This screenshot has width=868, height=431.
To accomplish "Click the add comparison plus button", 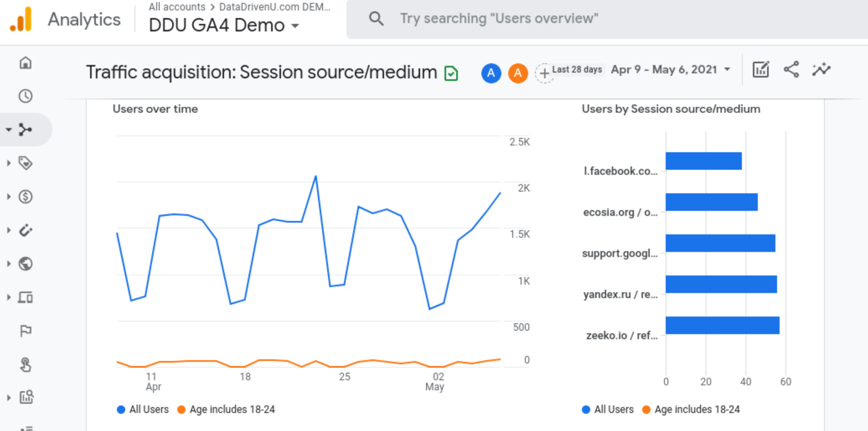I will click(544, 74).
